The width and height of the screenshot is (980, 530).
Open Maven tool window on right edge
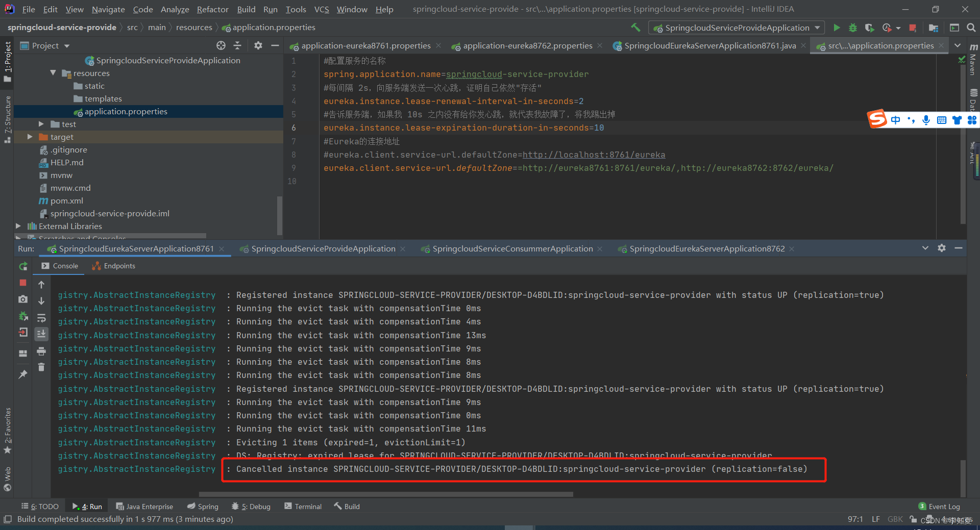[973, 60]
